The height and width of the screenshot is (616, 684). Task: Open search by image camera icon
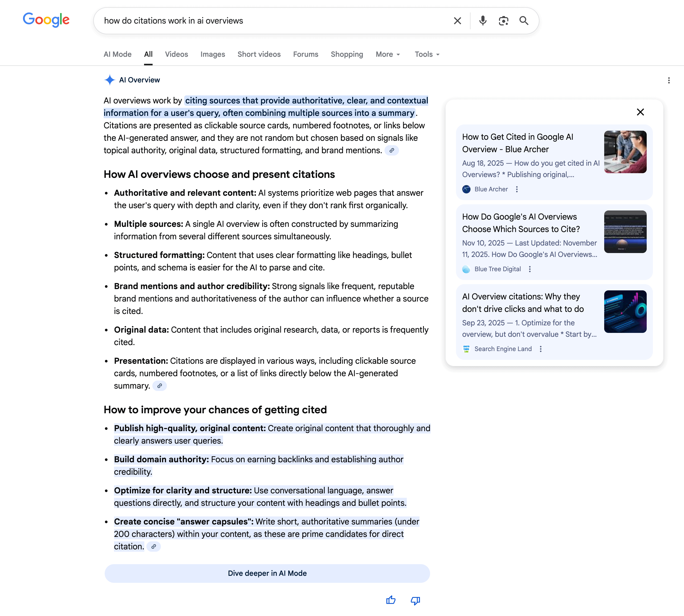[x=503, y=21]
